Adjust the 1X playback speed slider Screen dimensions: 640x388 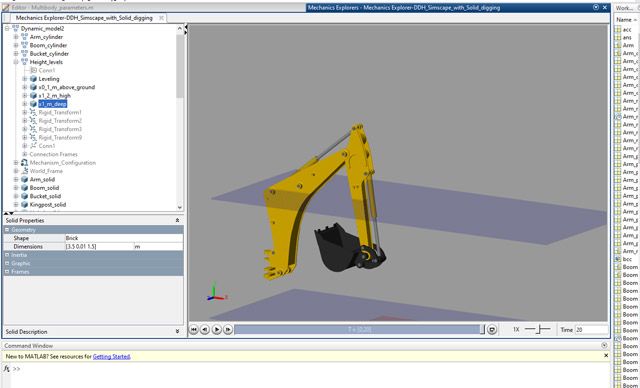coord(537,329)
